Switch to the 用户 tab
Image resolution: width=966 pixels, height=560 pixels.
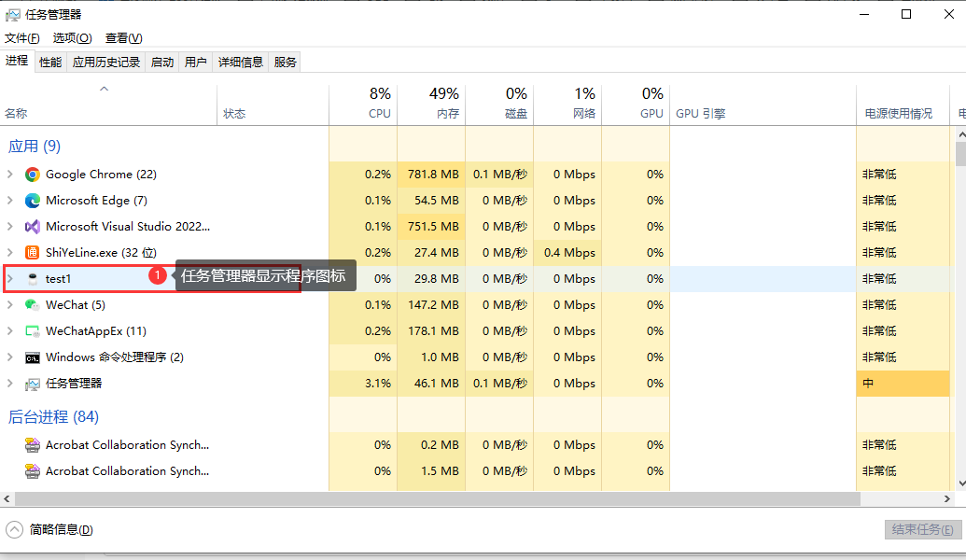195,63
